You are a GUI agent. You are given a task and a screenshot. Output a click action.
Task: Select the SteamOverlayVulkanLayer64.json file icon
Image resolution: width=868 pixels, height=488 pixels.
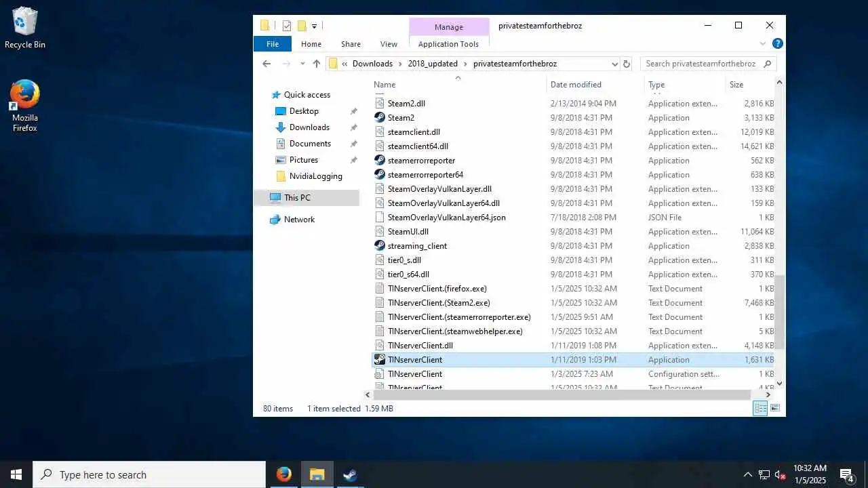click(x=380, y=218)
